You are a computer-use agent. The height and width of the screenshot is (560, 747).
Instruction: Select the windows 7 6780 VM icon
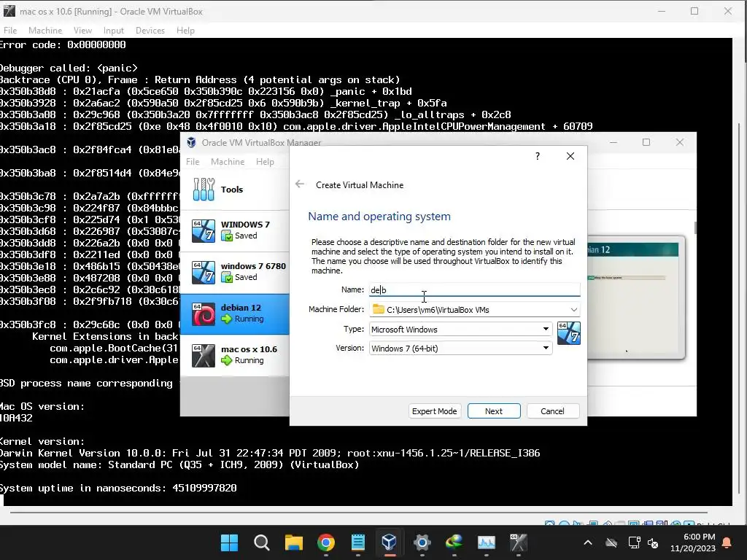(x=204, y=272)
